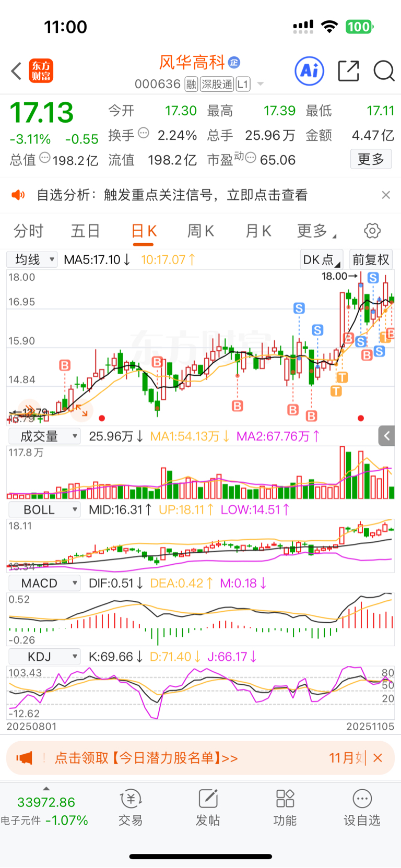Tap the info icon next to 总值
This screenshot has height=868, width=401.
[x=45, y=158]
